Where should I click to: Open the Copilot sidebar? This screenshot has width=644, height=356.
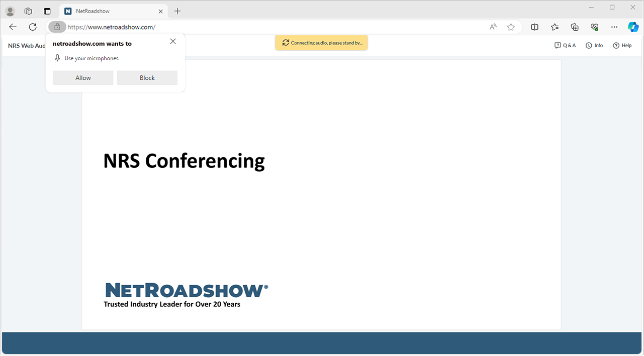pyautogui.click(x=633, y=27)
